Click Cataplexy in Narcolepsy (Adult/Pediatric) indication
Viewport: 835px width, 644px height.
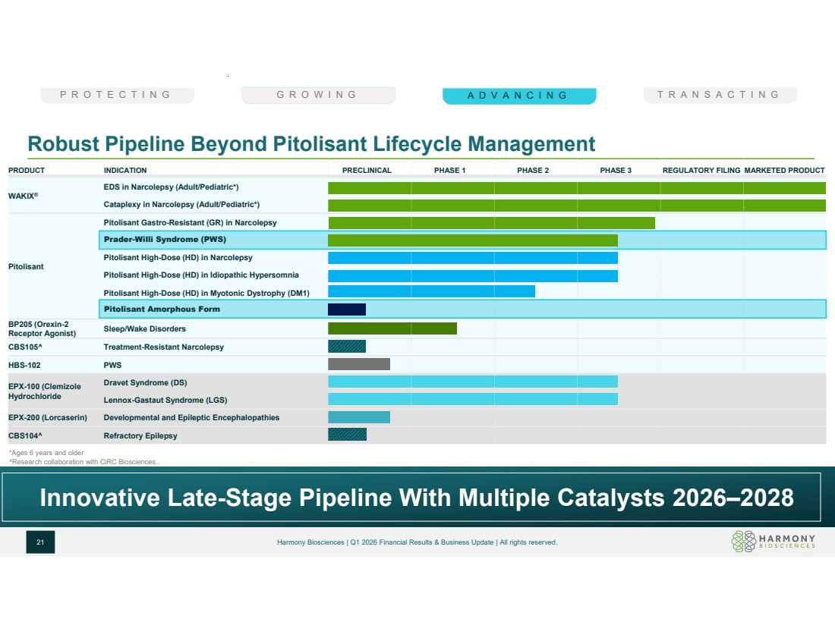[x=181, y=204]
